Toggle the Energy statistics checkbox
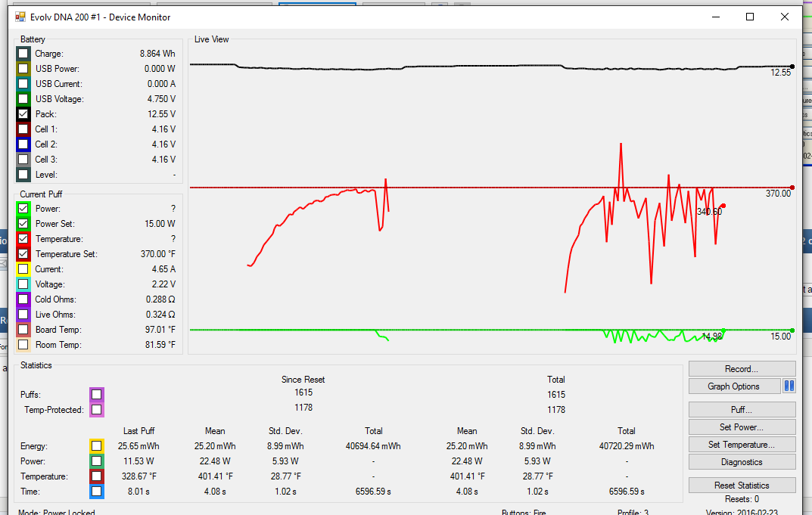 pyautogui.click(x=96, y=445)
